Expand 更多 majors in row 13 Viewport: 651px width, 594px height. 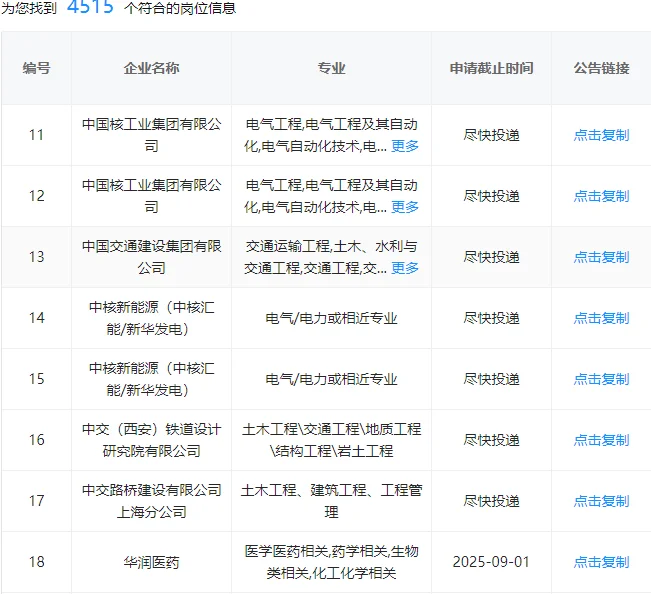(405, 268)
